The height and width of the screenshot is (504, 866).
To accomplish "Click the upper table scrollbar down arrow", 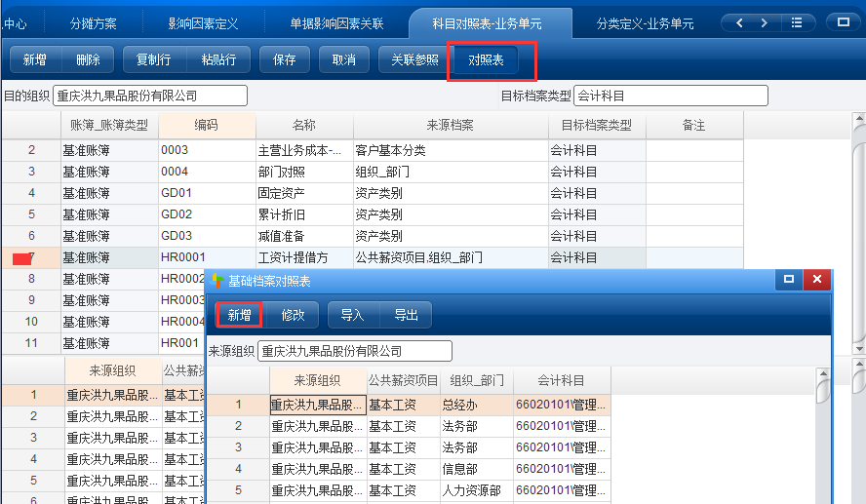I will click(859, 348).
